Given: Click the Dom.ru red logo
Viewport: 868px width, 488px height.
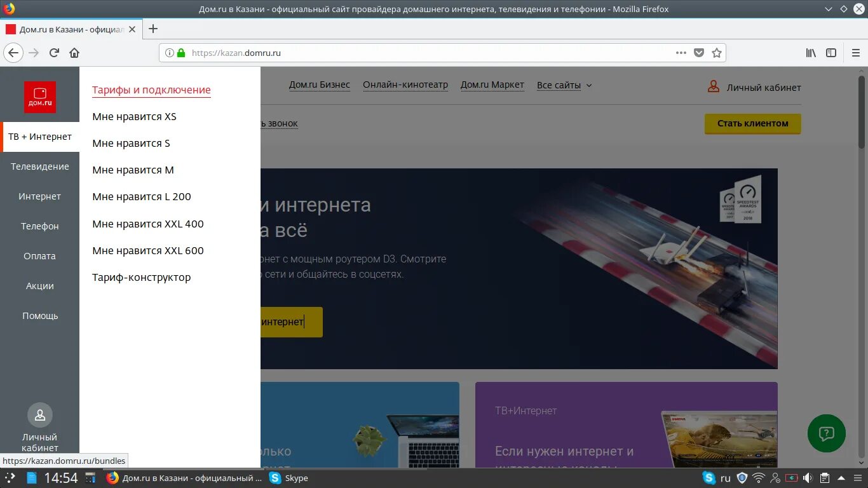Looking at the screenshot, I should point(40,97).
